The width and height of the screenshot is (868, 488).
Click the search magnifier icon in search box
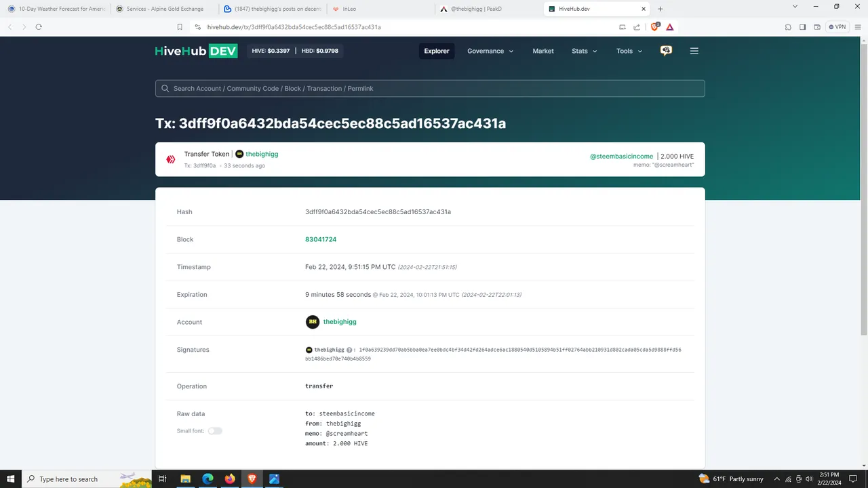point(165,88)
